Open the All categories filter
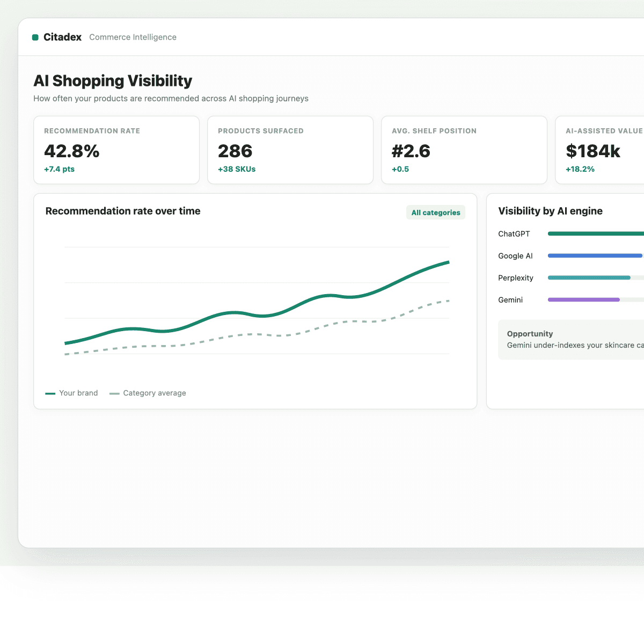Screen dimensions: 644x644 [436, 213]
